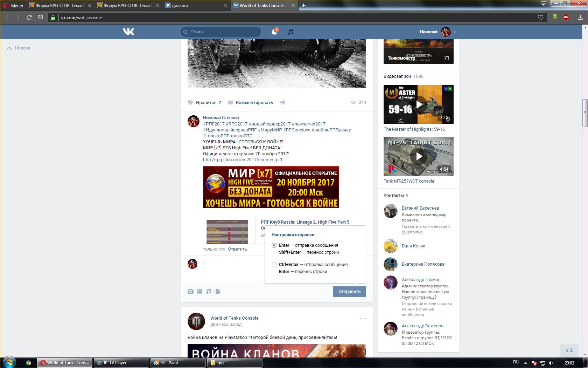
Task: Switch to the Диалоги tab
Action: pos(196,6)
